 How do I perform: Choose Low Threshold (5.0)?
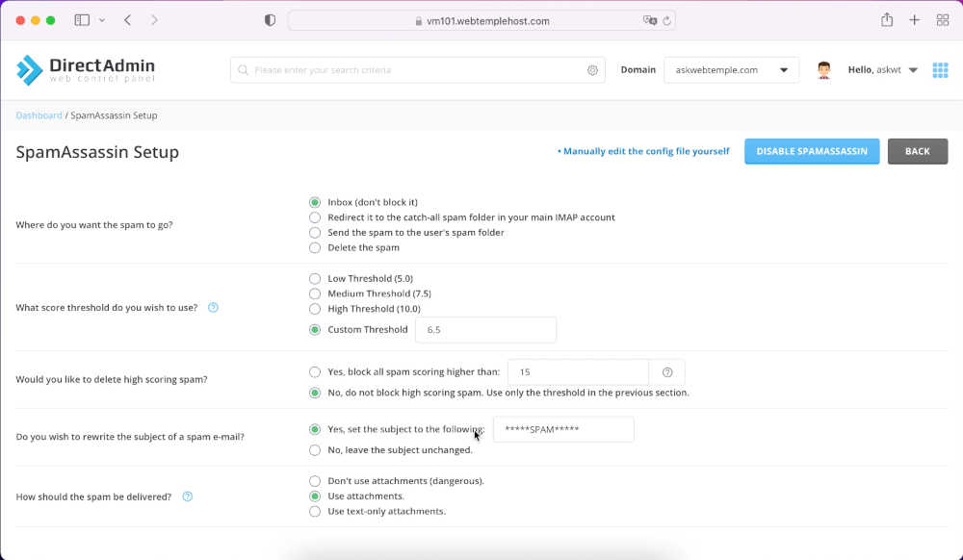click(x=315, y=278)
